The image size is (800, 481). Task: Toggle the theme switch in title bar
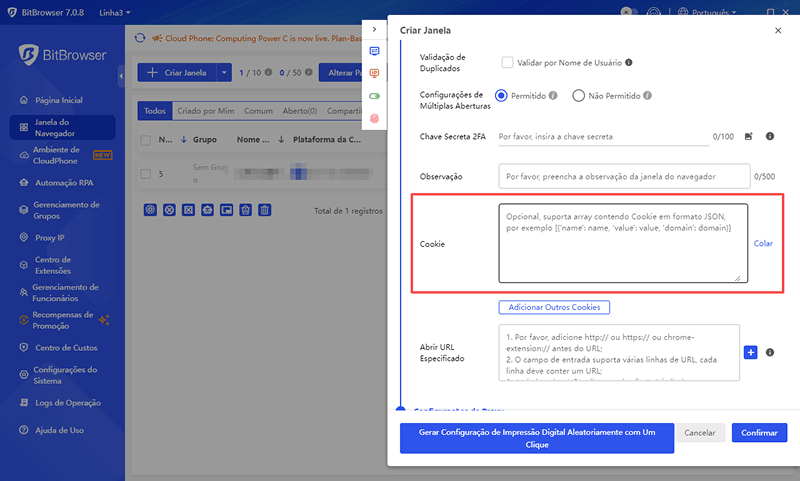pos(629,12)
